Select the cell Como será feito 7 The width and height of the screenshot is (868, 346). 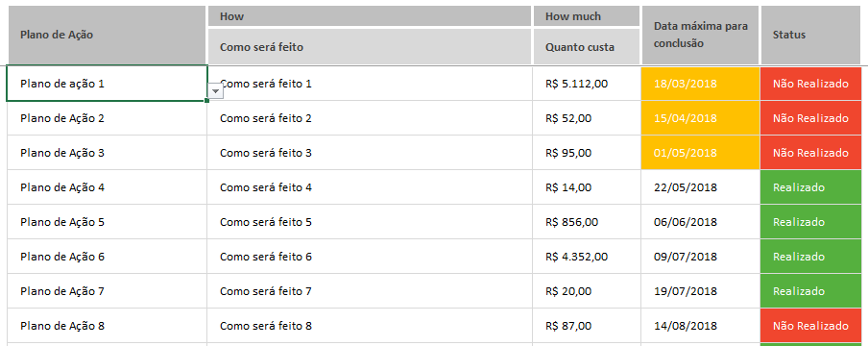coord(370,291)
